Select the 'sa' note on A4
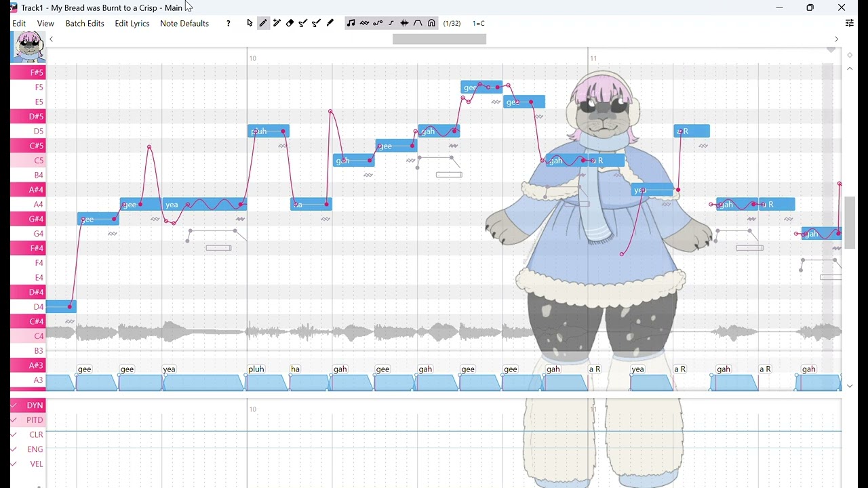 311,205
